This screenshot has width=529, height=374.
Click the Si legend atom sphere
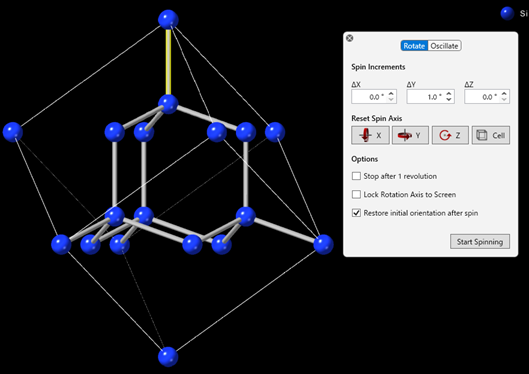[x=507, y=13]
